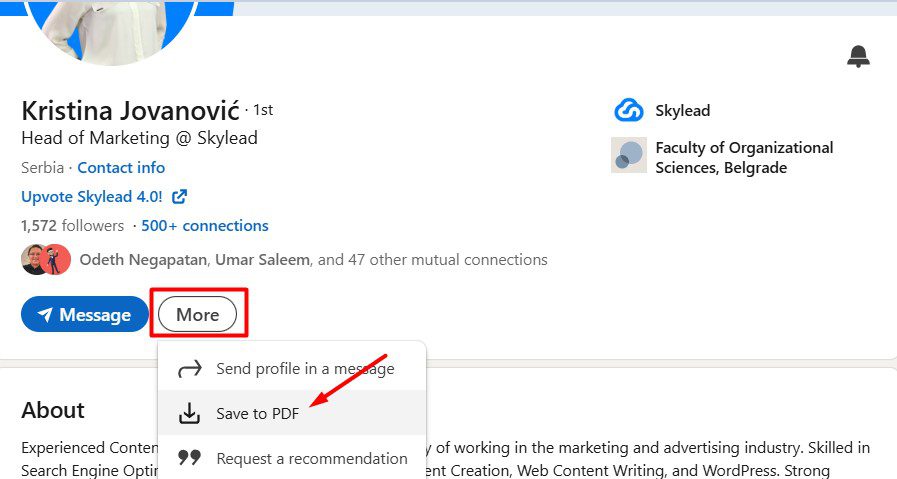This screenshot has width=897, height=479.
Task: Click the Kristina Jovanović name heading
Action: tap(130, 111)
